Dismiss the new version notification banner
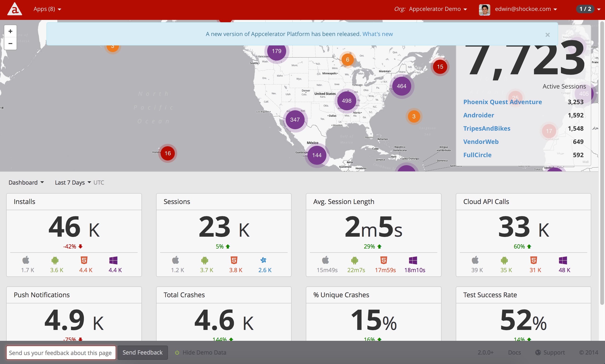 point(548,35)
